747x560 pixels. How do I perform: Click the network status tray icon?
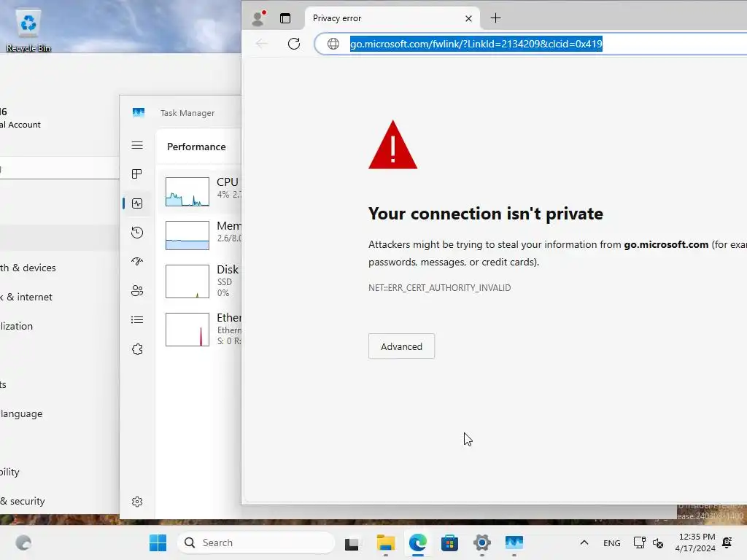(639, 542)
